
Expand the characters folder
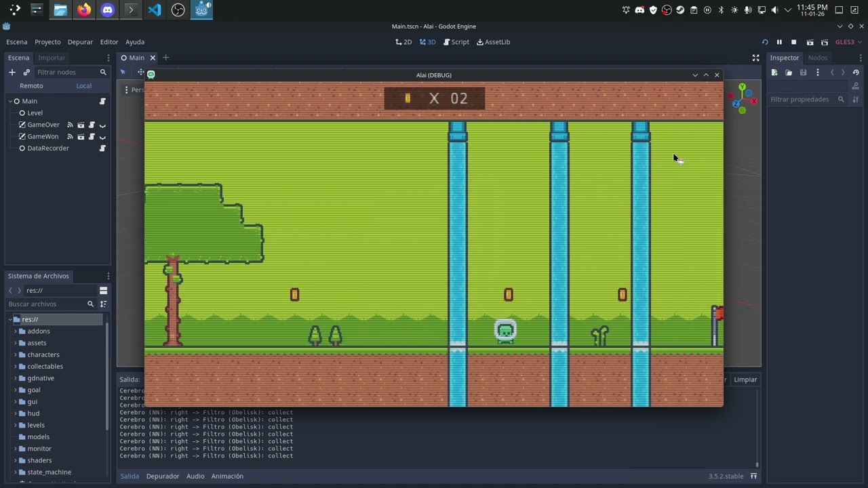(15, 354)
